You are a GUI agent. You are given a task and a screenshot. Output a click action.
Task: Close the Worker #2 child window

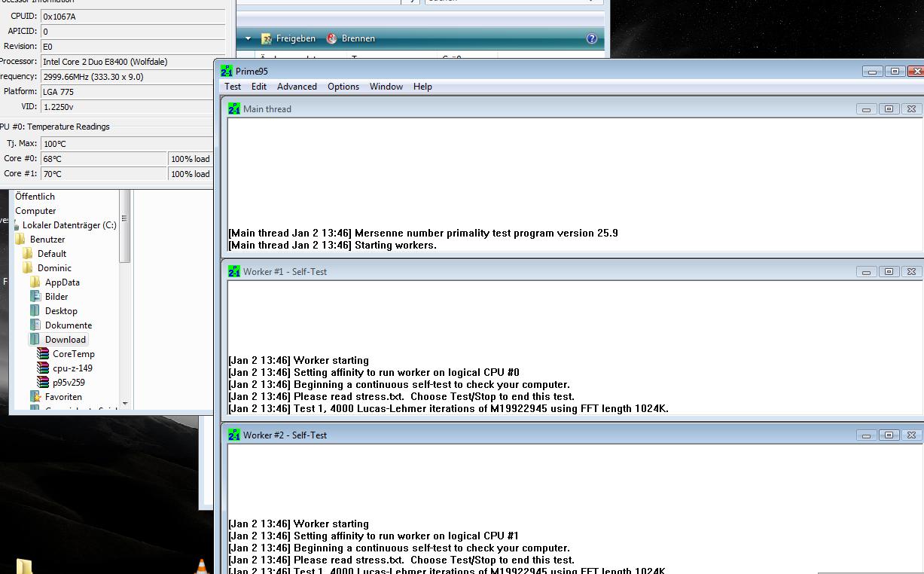point(911,435)
